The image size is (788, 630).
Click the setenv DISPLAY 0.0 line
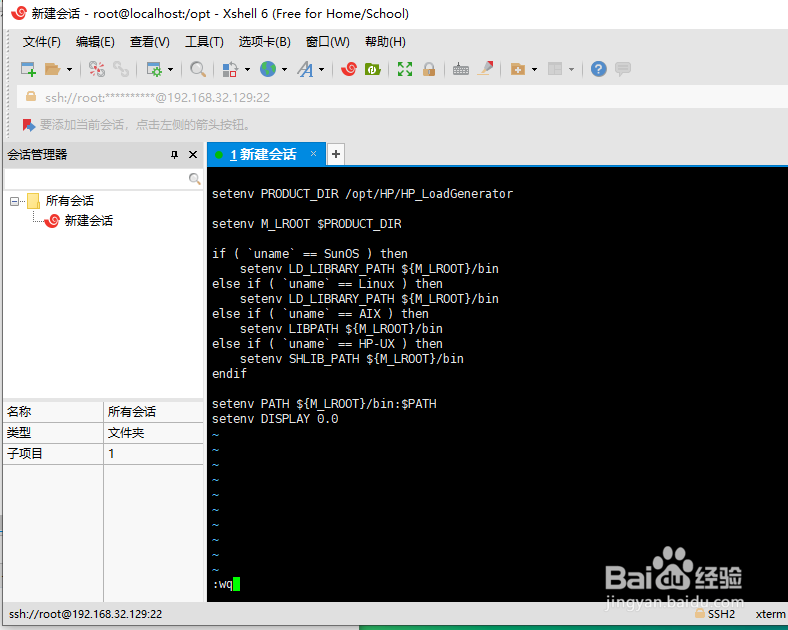[x=275, y=419]
